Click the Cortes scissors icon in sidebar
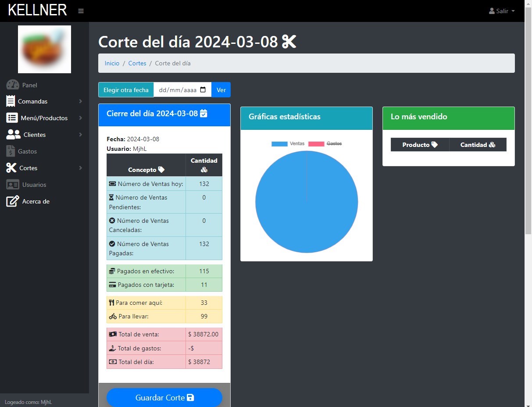Image resolution: width=532 pixels, height=407 pixels. coord(11,168)
